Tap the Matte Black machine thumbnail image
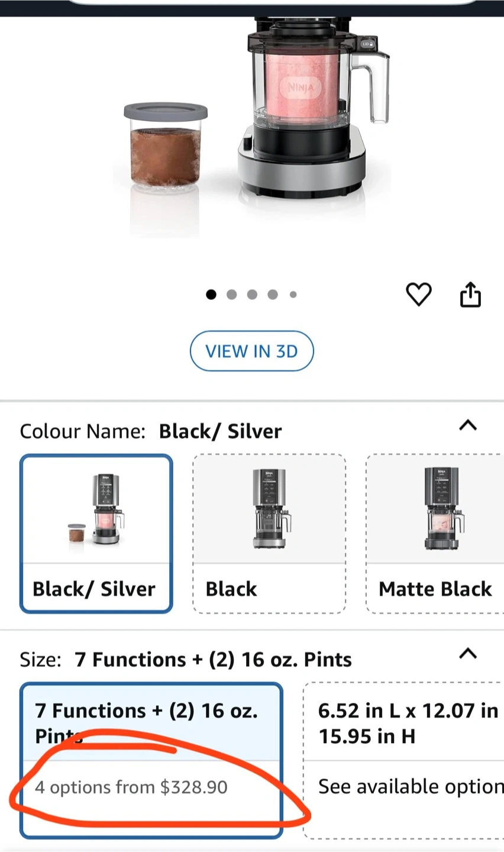Image resolution: width=504 pixels, height=852 pixels. (x=441, y=509)
